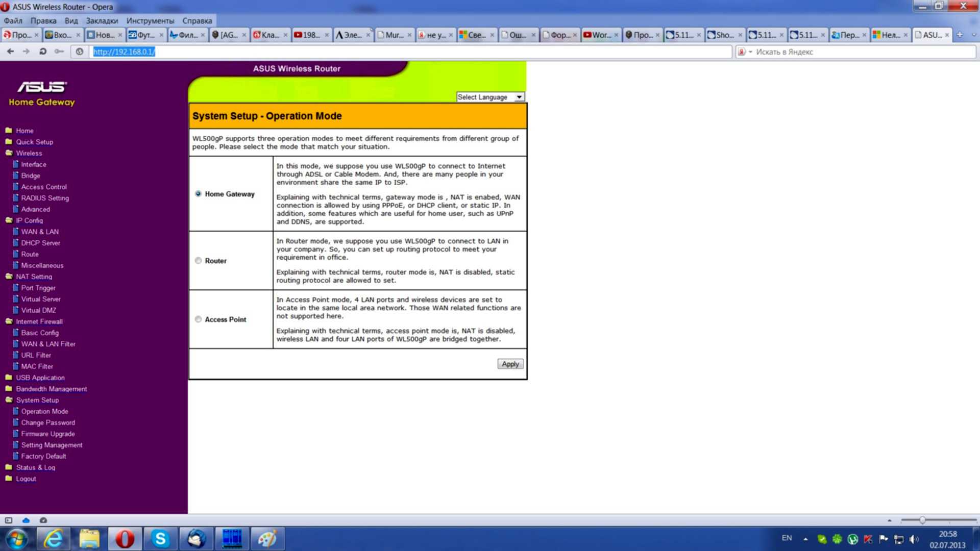Open the Firmware Upgrade link
The image size is (980, 551).
pyautogui.click(x=48, y=434)
